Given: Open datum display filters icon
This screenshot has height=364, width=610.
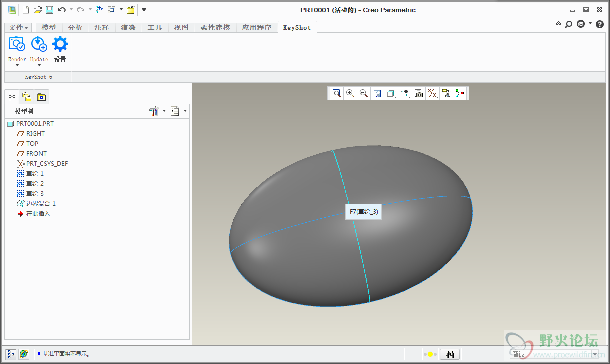Looking at the screenshot, I should click(x=433, y=93).
